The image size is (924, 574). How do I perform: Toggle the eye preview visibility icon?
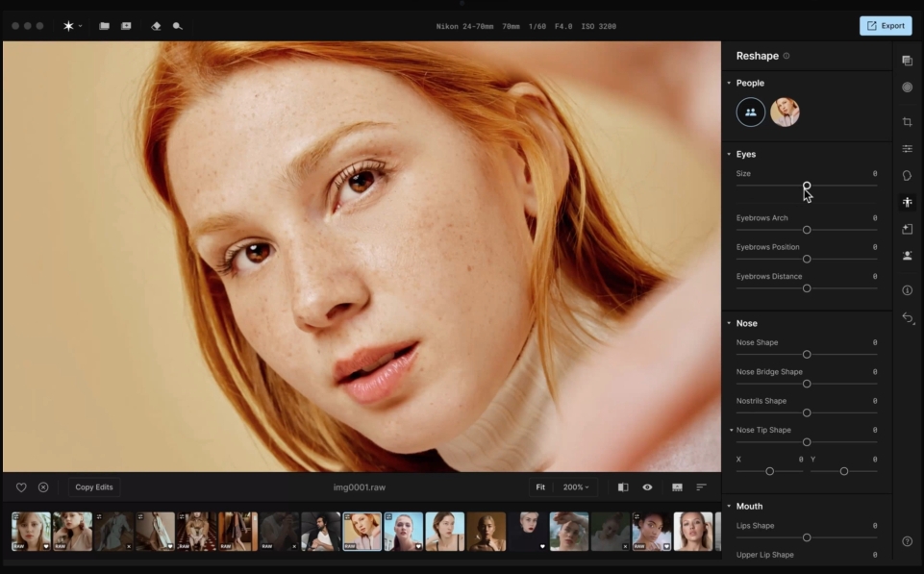647,487
